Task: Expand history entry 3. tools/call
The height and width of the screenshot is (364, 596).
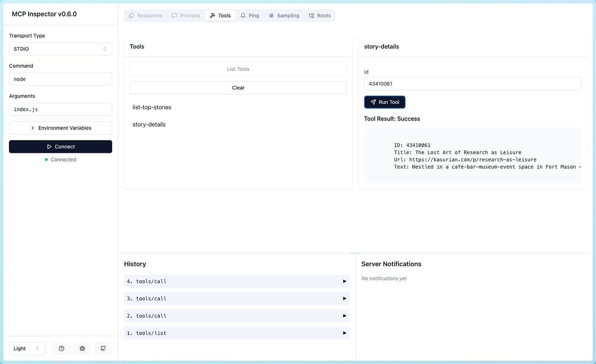Action: [237, 298]
